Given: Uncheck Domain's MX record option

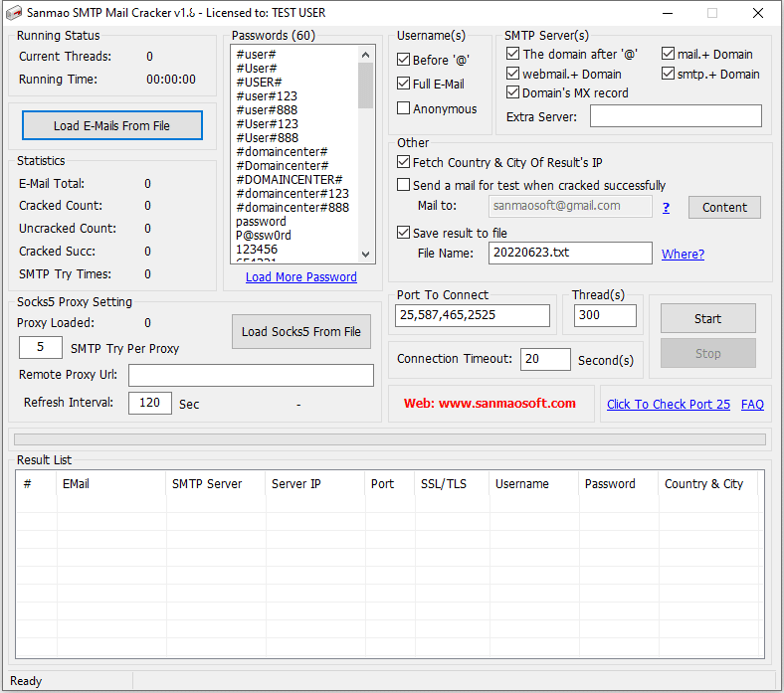Looking at the screenshot, I should point(513,92).
